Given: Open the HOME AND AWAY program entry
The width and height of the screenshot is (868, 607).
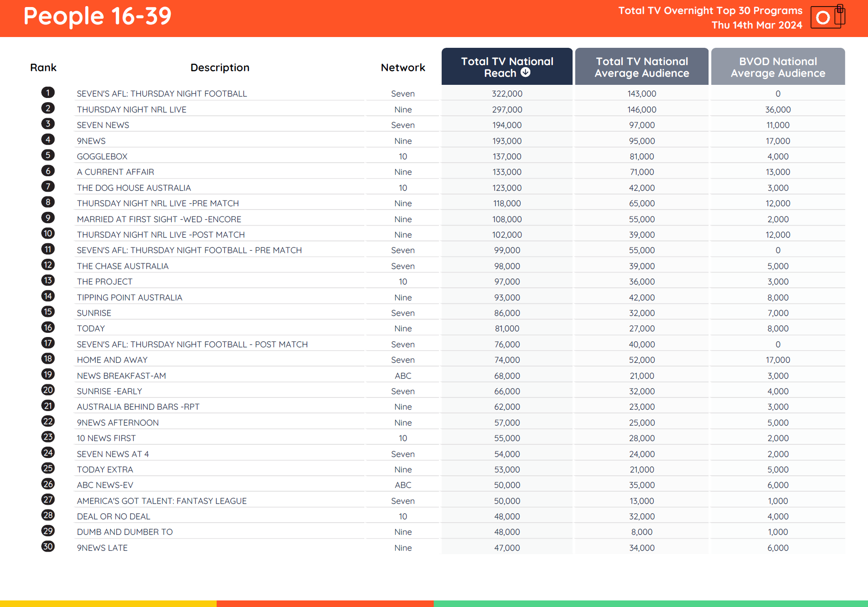Looking at the screenshot, I should [112, 359].
